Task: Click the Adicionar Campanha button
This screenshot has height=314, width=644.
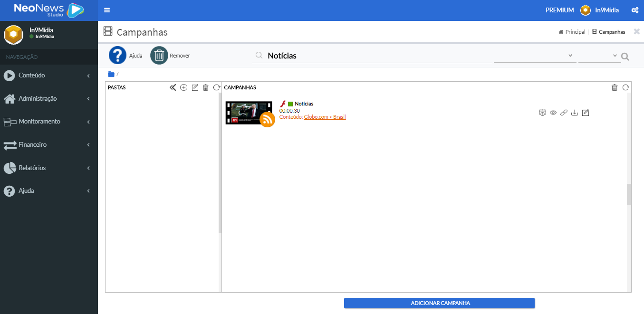Action: [439, 303]
